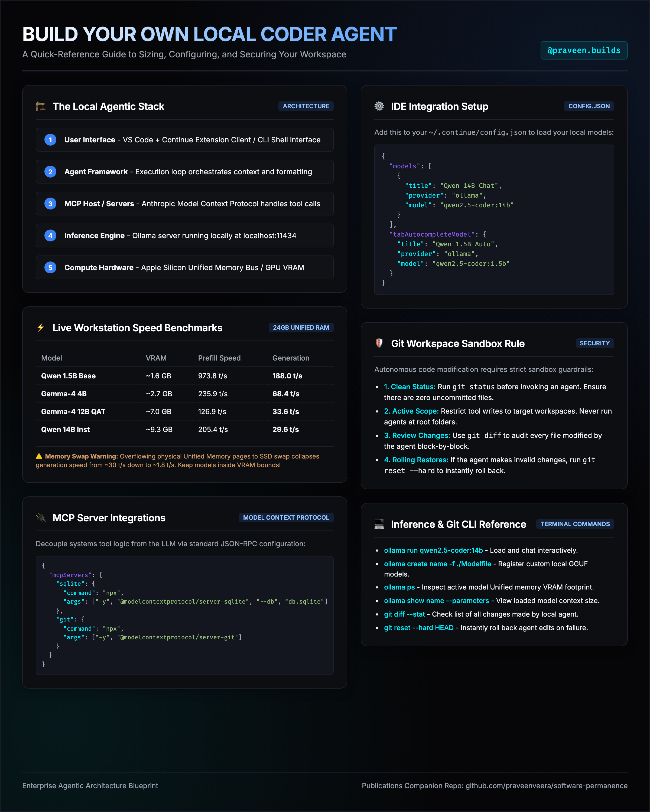Image resolution: width=650 pixels, height=812 pixels.
Task: Click the SECURITY tag badge
Action: pos(594,343)
